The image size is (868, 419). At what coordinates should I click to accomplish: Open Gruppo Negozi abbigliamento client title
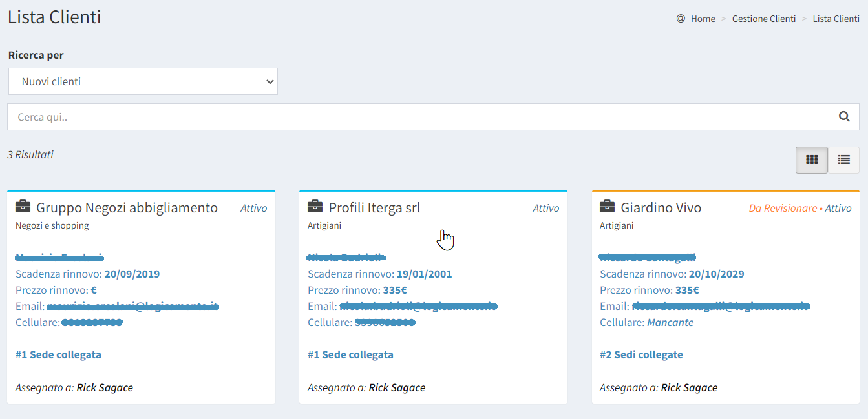pos(127,207)
